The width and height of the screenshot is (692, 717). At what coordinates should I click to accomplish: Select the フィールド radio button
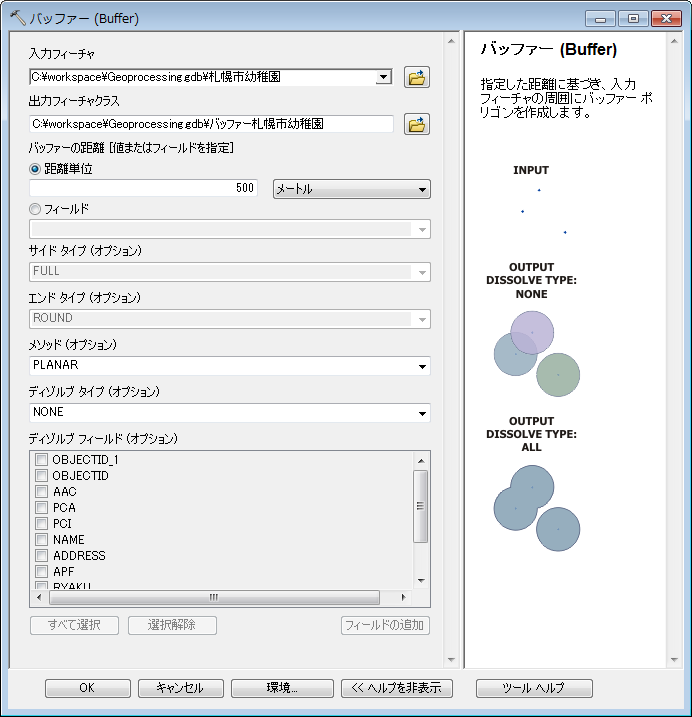tap(36, 209)
